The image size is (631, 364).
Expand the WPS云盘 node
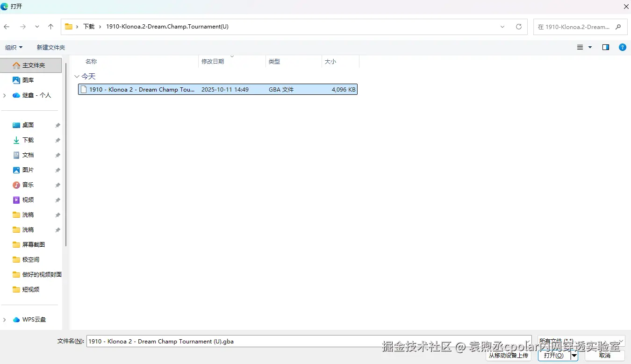(x=5, y=320)
